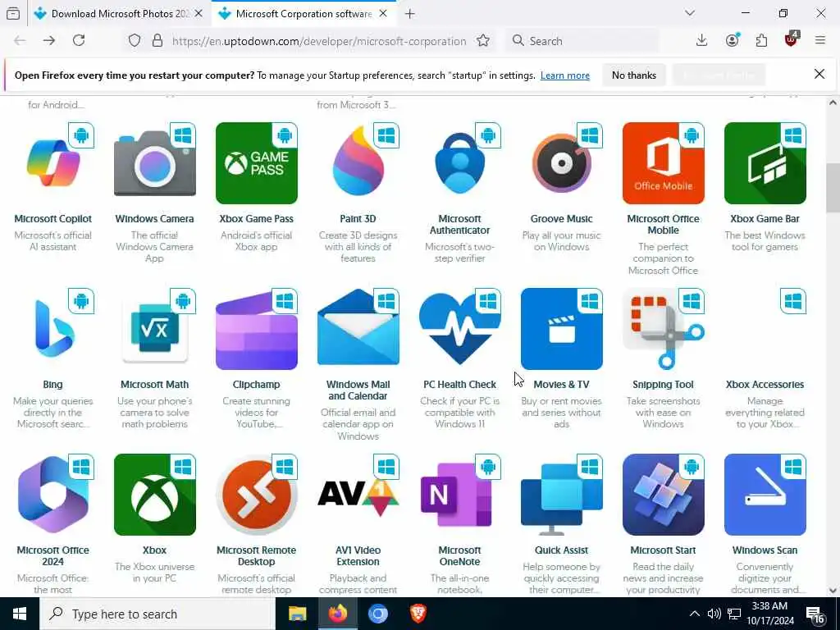
Task: Click the Learn more link
Action: coord(564,75)
